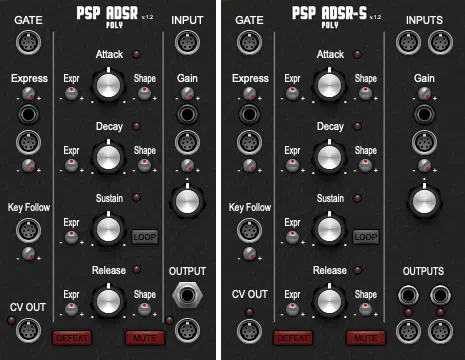The height and width of the screenshot is (360, 465).
Task: Select Express quarter-inch mono jack on PSP ADSR
Action: tap(28, 114)
